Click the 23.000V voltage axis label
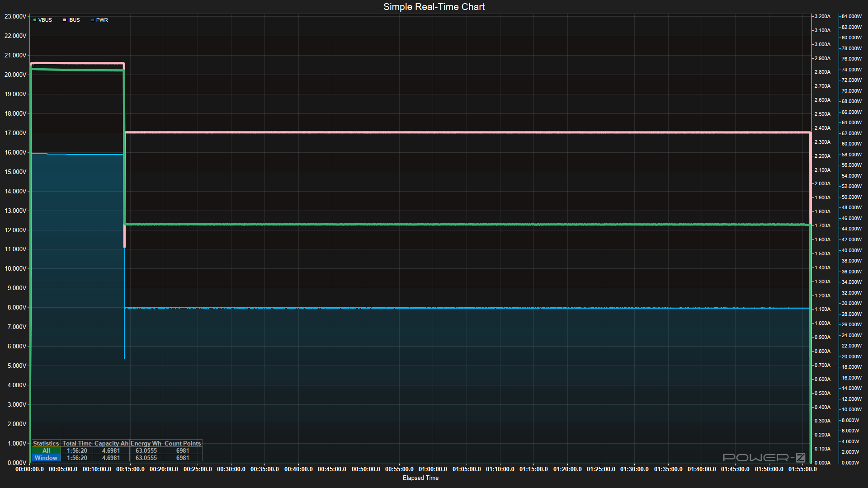Viewport: 868px width, 488px height. (x=15, y=16)
